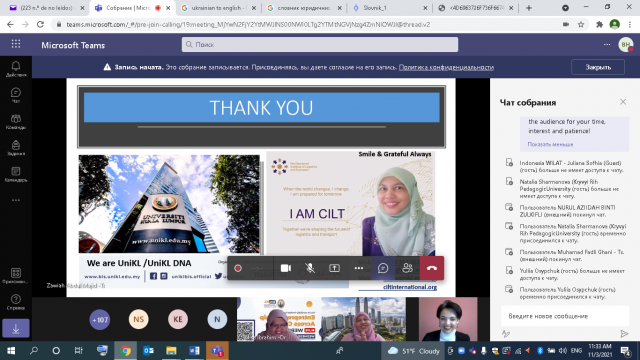This screenshot has height=360, width=640.
Task: Unmute the microphone in meeting controls
Action: coord(310,268)
